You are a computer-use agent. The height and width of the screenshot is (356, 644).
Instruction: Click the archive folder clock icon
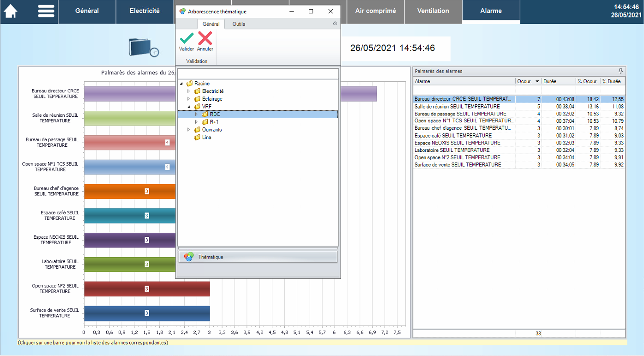coord(144,47)
